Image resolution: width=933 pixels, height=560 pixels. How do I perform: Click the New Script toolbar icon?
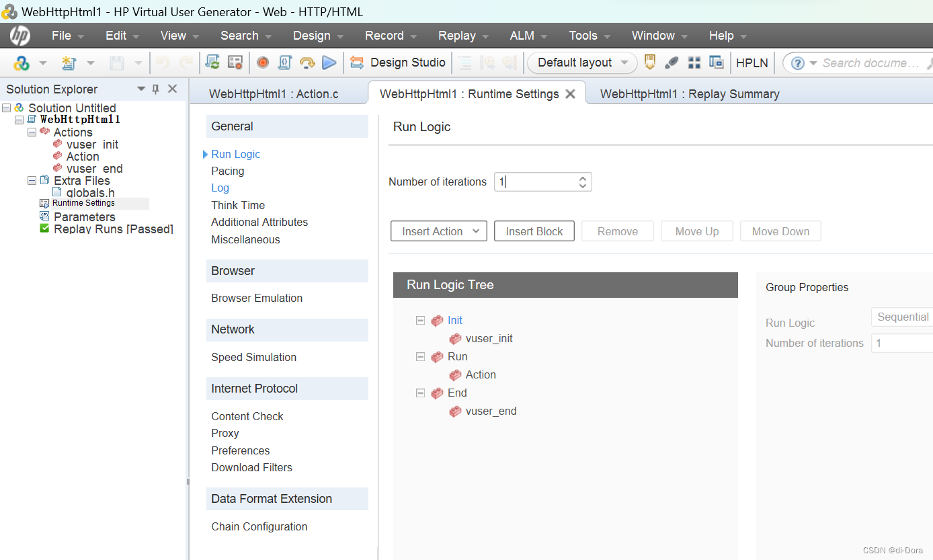point(69,63)
